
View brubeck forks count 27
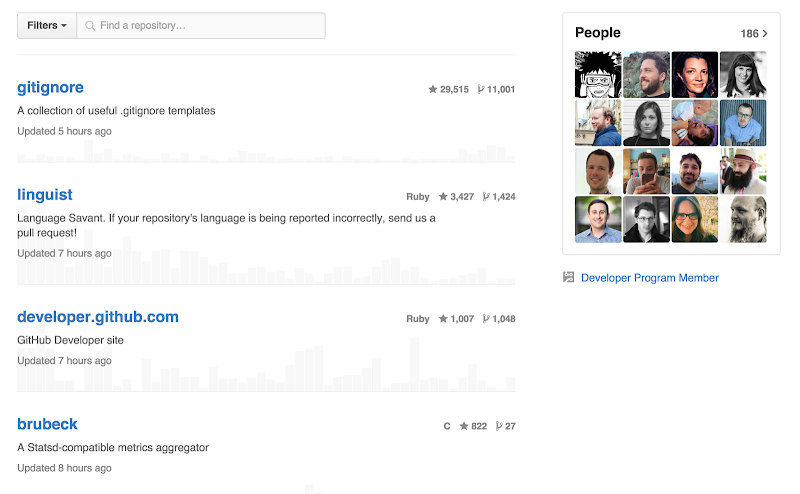tap(506, 426)
